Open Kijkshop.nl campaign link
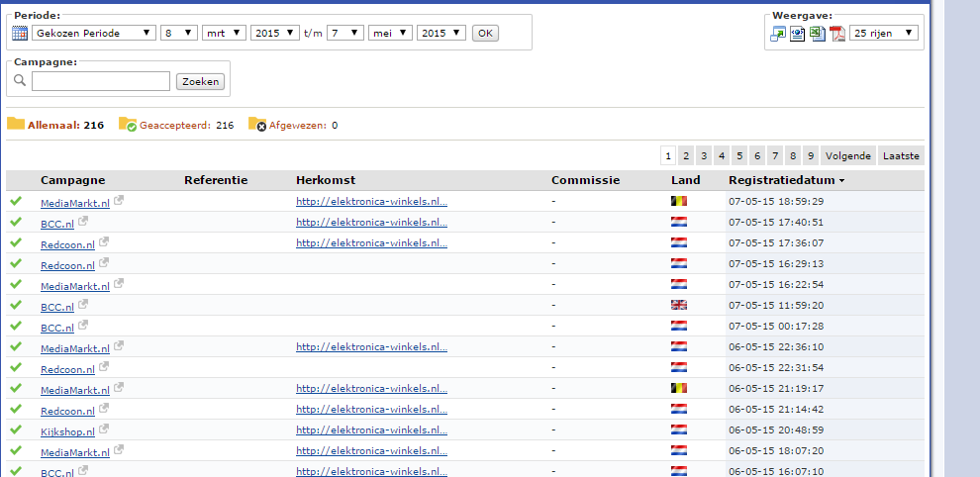The height and width of the screenshot is (477, 980). click(68, 431)
